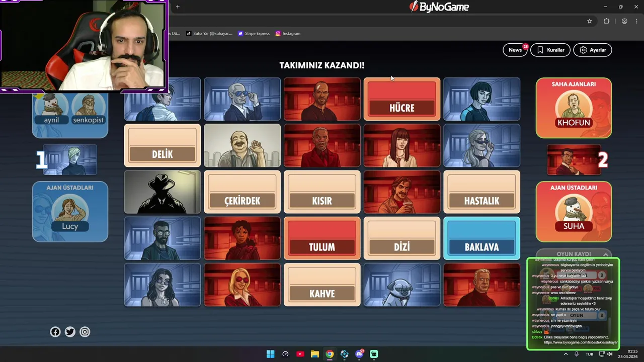Screen dimensions: 644x362
Task: Switch the TUR keyboard language indicator
Action: [x=589, y=354]
